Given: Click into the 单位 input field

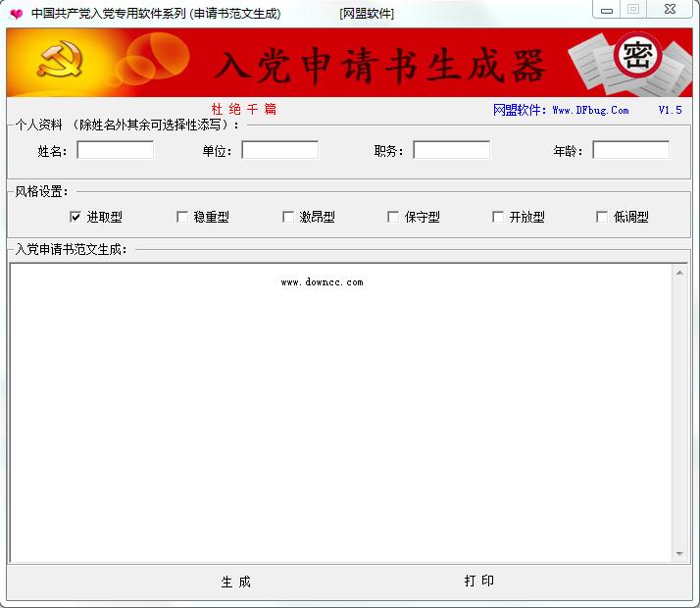Looking at the screenshot, I should 280,150.
